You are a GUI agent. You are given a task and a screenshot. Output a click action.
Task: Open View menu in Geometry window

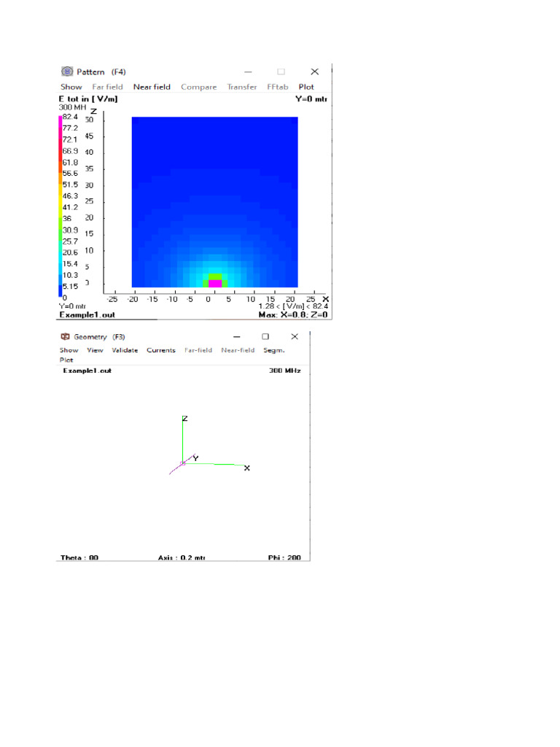95,350
